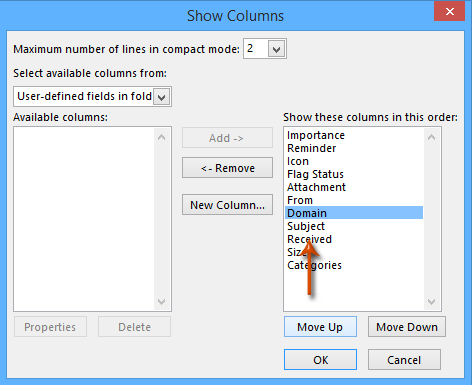The height and width of the screenshot is (385, 472).
Task: Select the highlighted Domain column entry
Action: pyautogui.click(x=354, y=213)
